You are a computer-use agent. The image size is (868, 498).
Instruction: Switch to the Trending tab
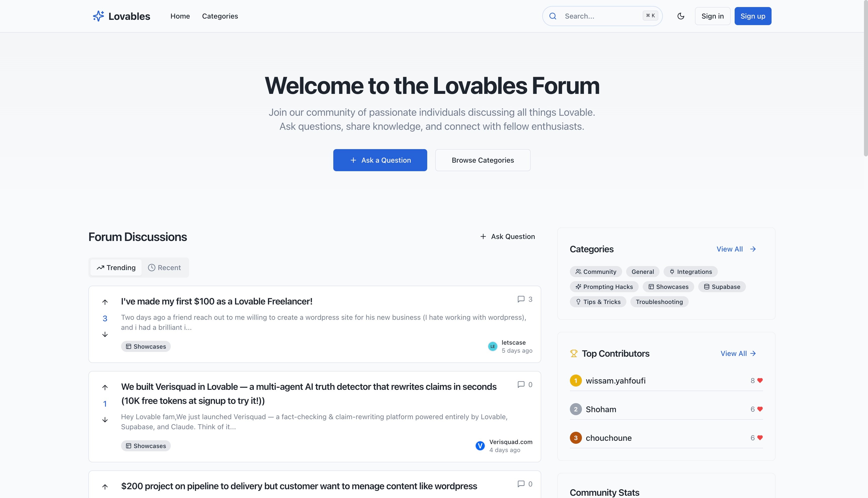tap(116, 268)
